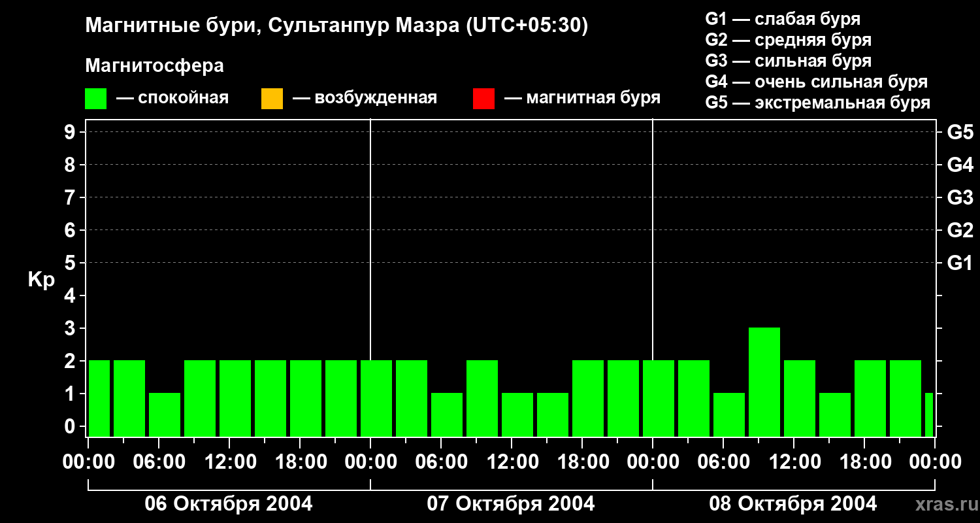The width and height of the screenshot is (980, 523).
Task: Click the 'G4' label on right axis
Action: click(x=960, y=165)
